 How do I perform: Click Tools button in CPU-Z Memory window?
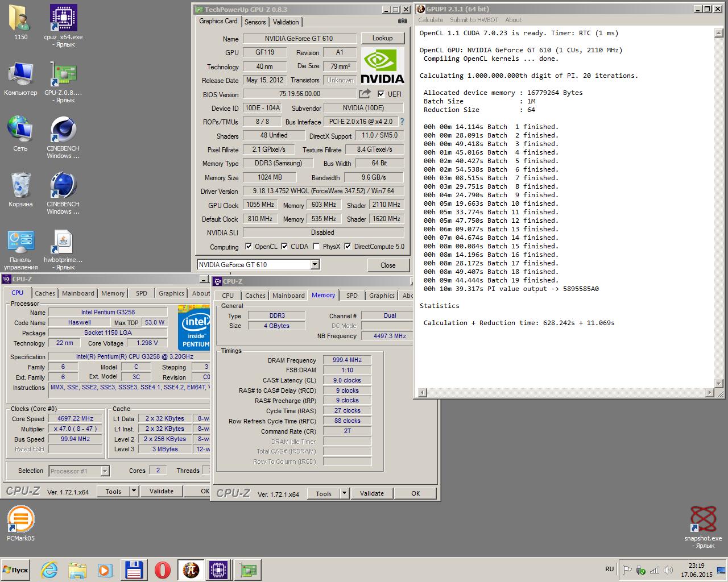(x=324, y=493)
